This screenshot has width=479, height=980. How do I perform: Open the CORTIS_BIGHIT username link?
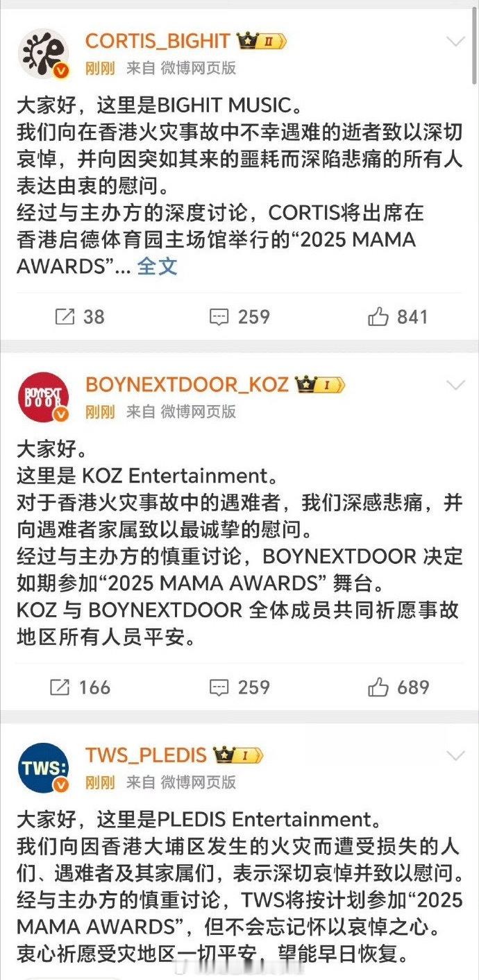coord(158,41)
